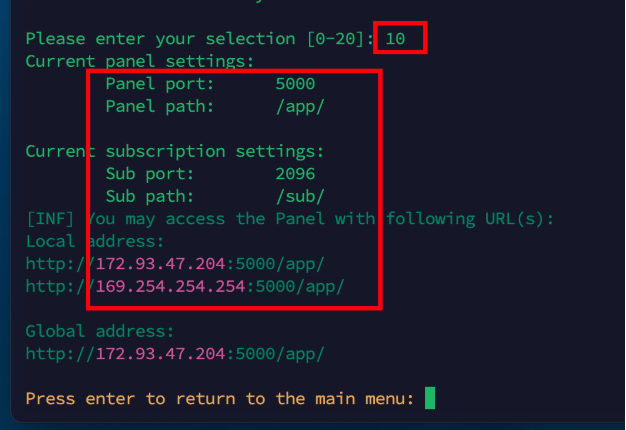Open the URL under Global address
The height and width of the screenshot is (430, 626).
tap(175, 353)
